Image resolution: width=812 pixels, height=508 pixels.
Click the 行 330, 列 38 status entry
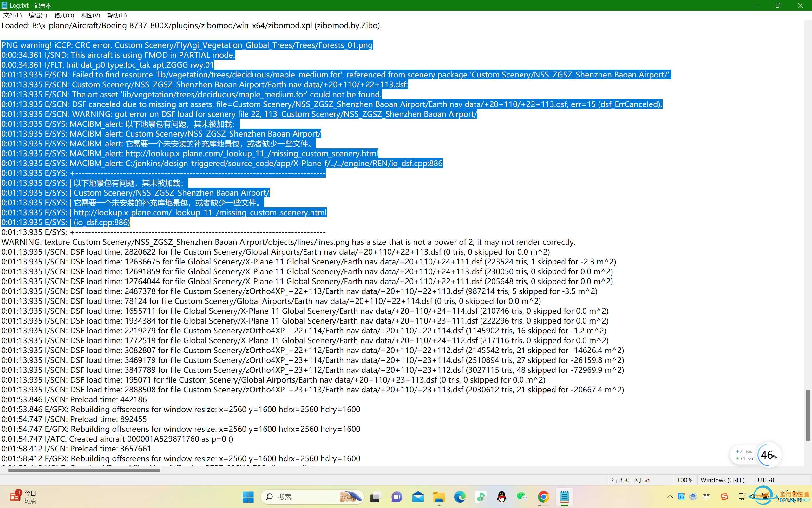(x=631, y=480)
